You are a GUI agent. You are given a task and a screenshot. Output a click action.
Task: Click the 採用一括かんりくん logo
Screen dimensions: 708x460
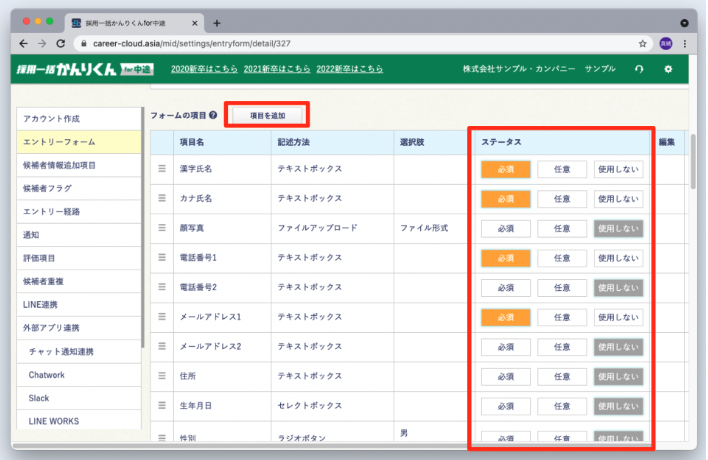(85, 69)
